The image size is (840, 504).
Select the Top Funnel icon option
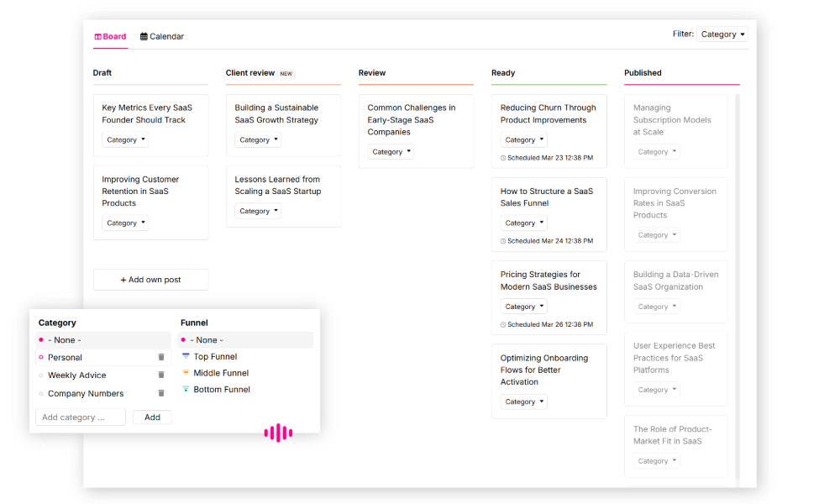point(186,357)
